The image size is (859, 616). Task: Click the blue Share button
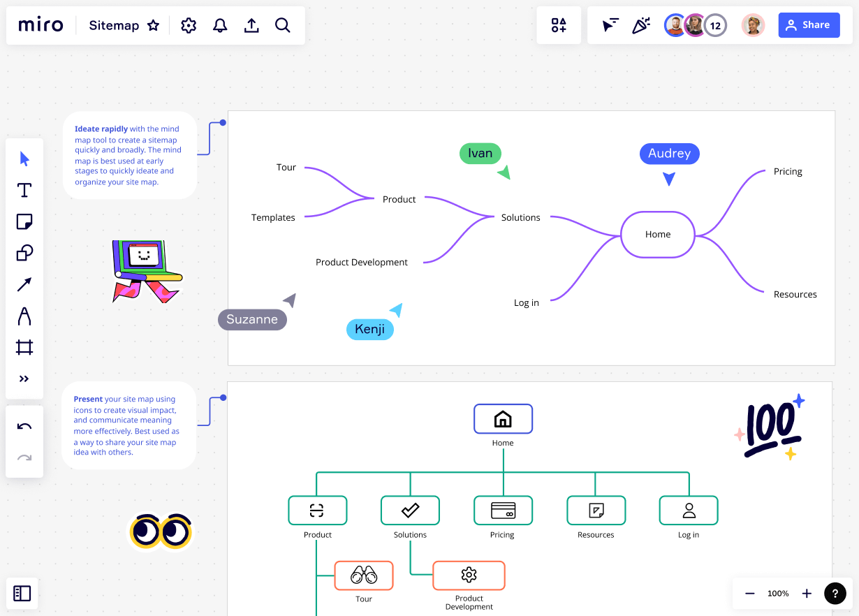pos(809,24)
